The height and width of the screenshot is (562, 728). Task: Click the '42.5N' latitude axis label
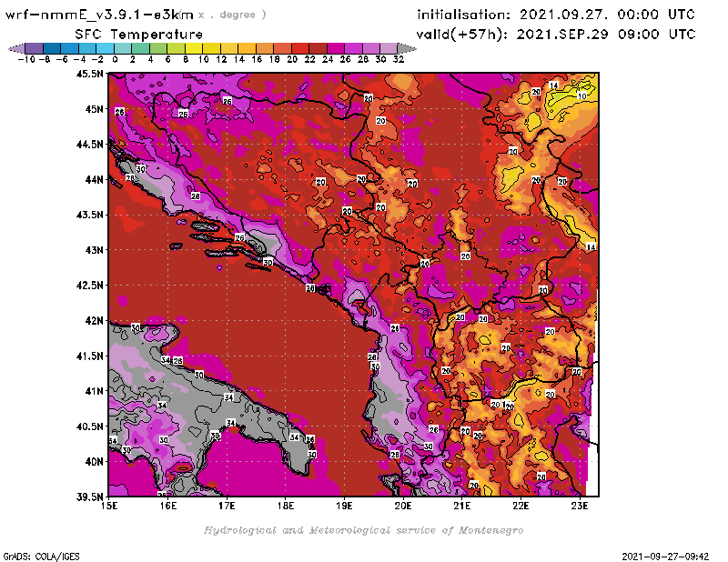[x=89, y=286]
